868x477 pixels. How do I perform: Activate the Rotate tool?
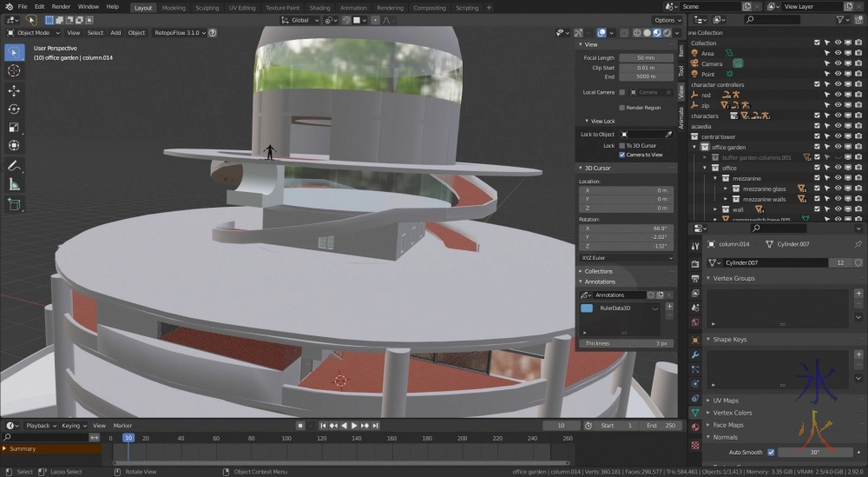pyautogui.click(x=14, y=109)
